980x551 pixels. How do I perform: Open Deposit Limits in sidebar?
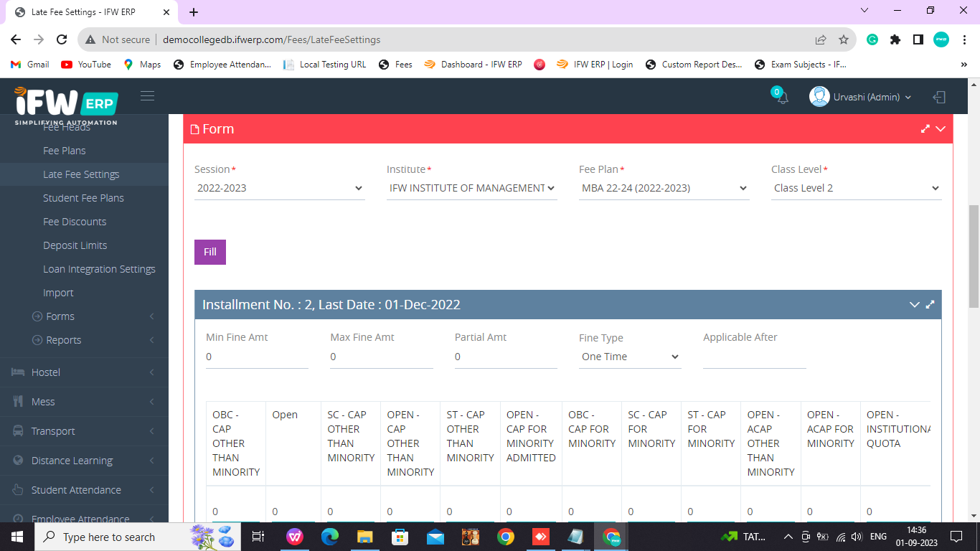75,245
